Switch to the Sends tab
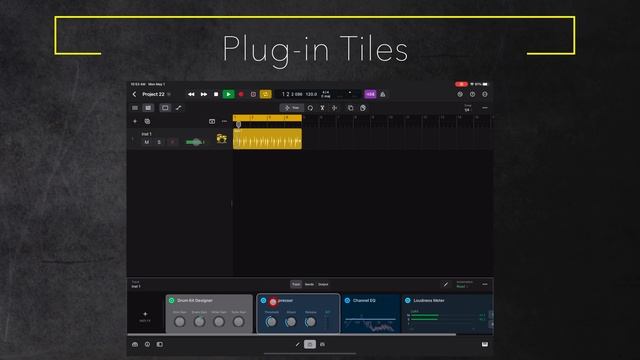The height and width of the screenshot is (360, 640). tap(309, 284)
